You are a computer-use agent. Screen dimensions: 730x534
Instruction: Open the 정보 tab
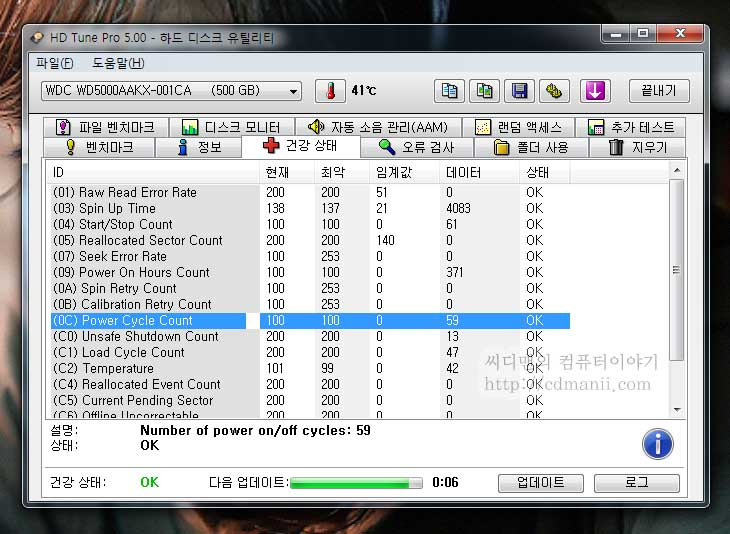(199, 147)
